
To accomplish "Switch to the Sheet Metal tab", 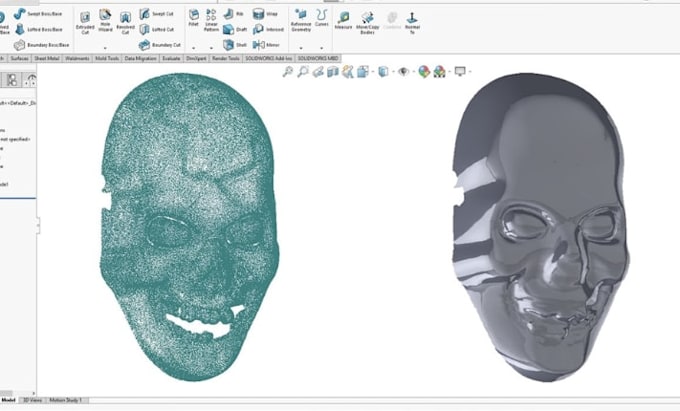I will point(47,59).
